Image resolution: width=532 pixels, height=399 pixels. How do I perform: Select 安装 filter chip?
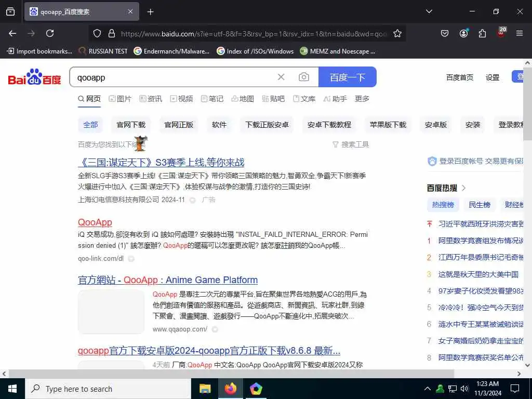click(x=473, y=125)
